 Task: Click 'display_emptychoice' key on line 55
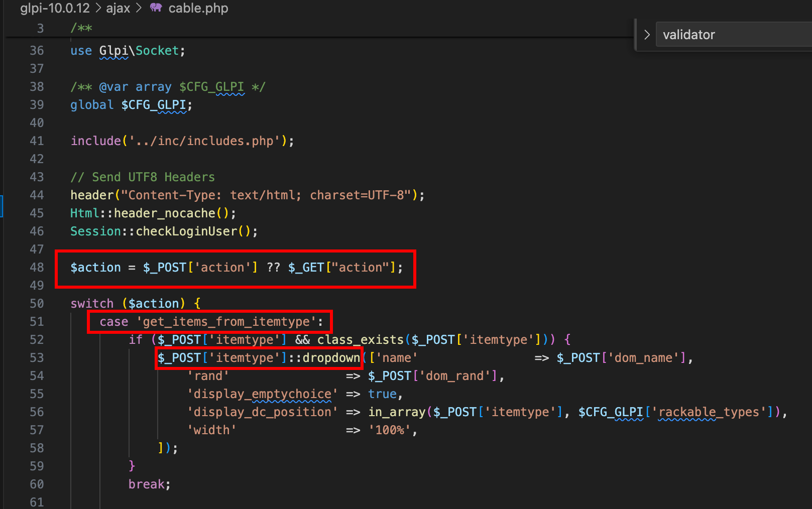point(262,394)
